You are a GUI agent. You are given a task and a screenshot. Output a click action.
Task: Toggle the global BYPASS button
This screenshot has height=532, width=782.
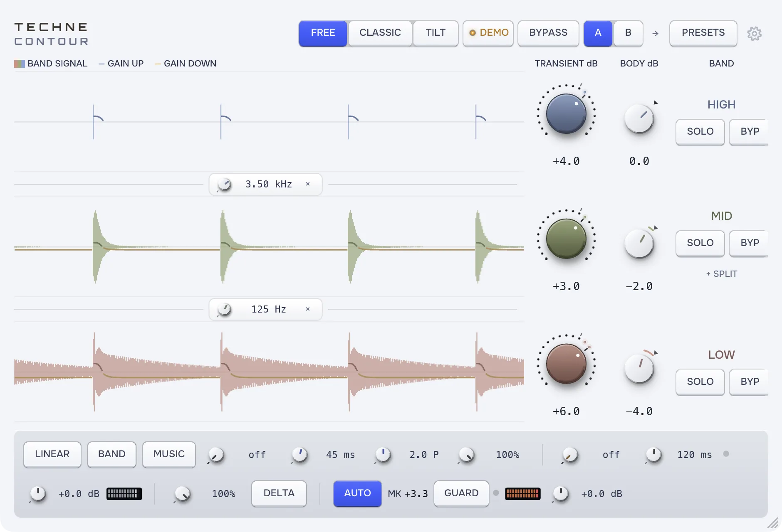pos(548,33)
